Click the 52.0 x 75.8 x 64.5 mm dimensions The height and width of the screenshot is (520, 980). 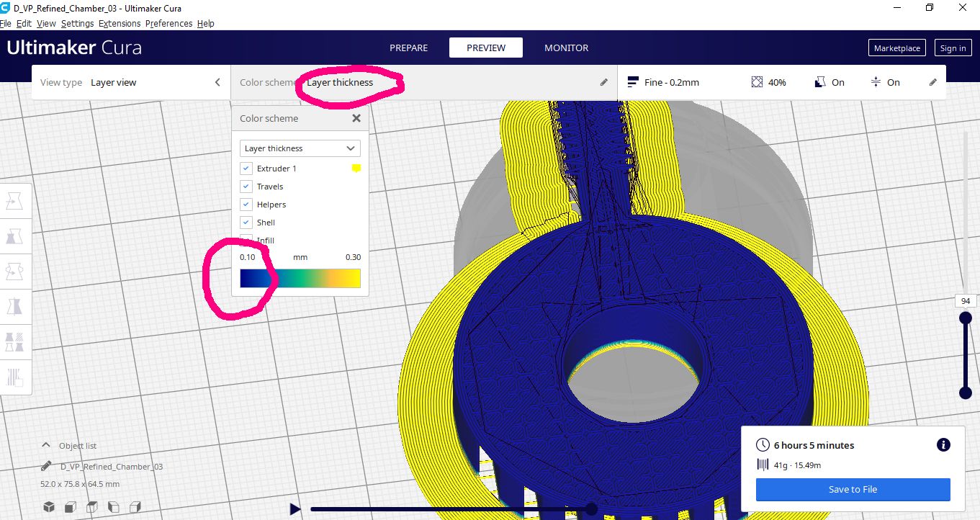79,484
